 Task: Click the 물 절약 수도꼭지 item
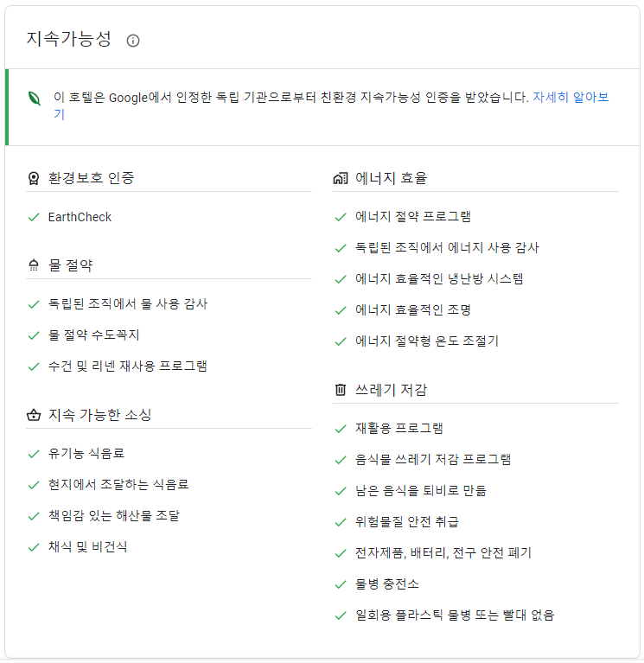(93, 335)
